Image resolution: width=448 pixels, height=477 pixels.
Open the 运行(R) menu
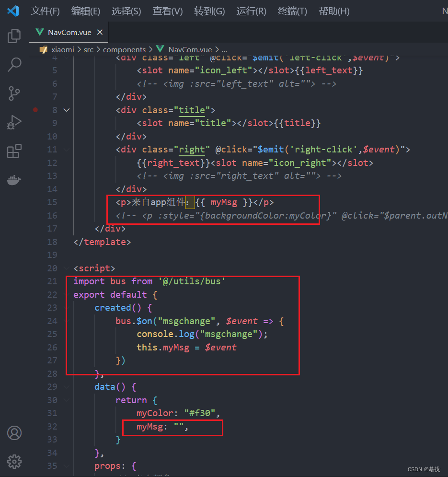[251, 11]
